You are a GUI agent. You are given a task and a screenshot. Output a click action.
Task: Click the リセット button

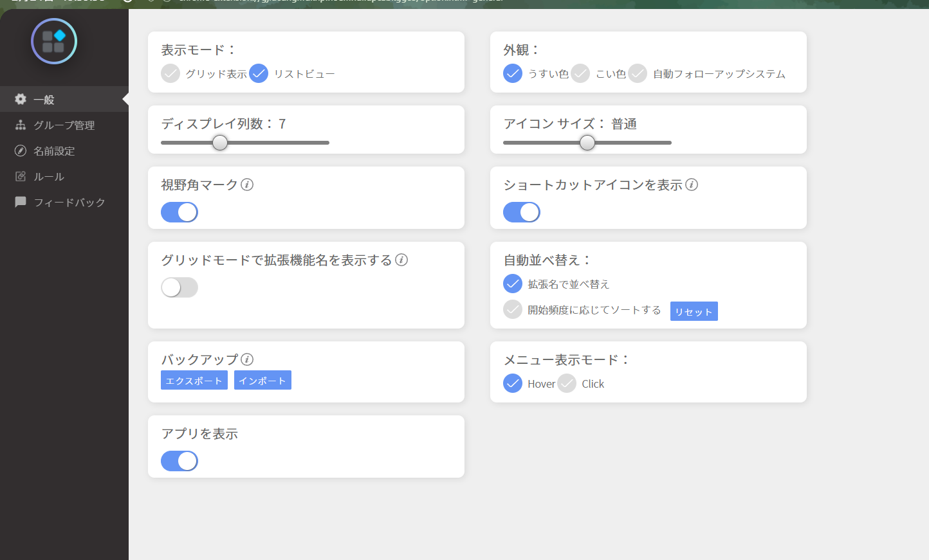coord(694,311)
